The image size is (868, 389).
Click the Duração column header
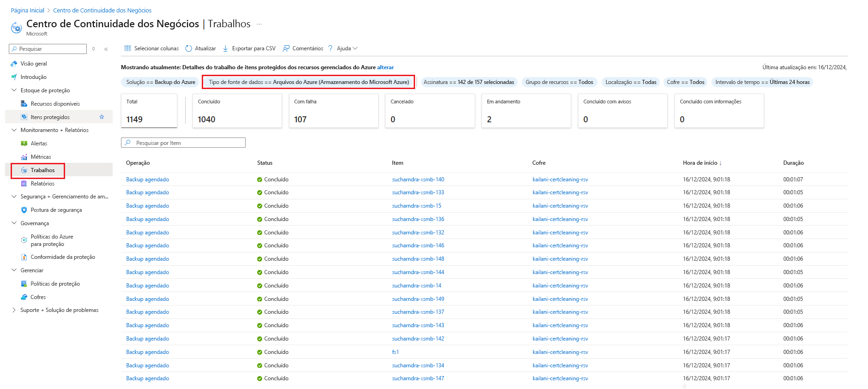tap(793, 163)
